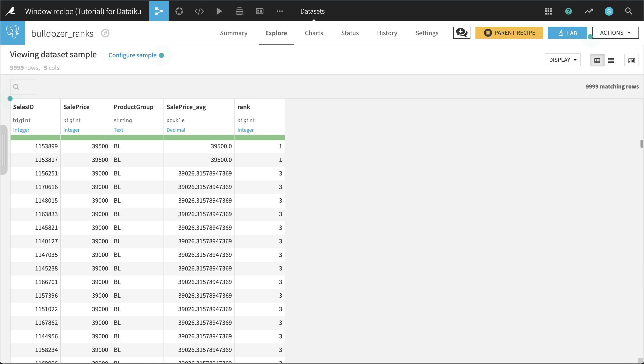Click the Configure sample link
The width and height of the screenshot is (644, 364).
[x=132, y=55]
